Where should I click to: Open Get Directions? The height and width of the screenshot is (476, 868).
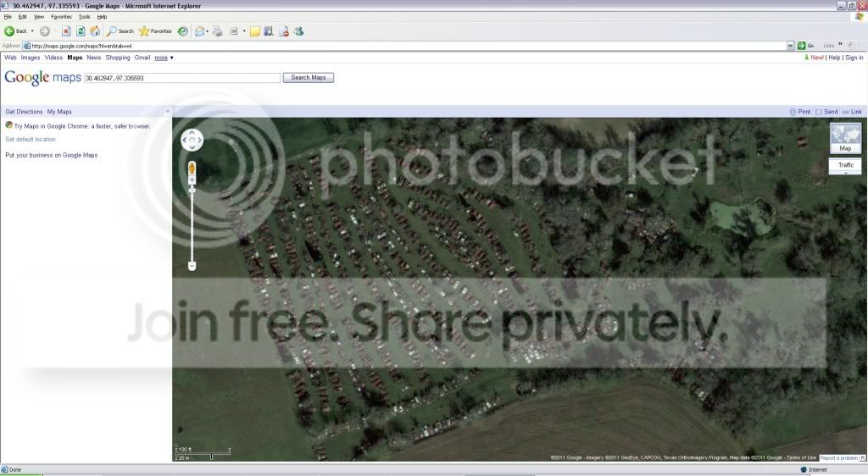[24, 112]
